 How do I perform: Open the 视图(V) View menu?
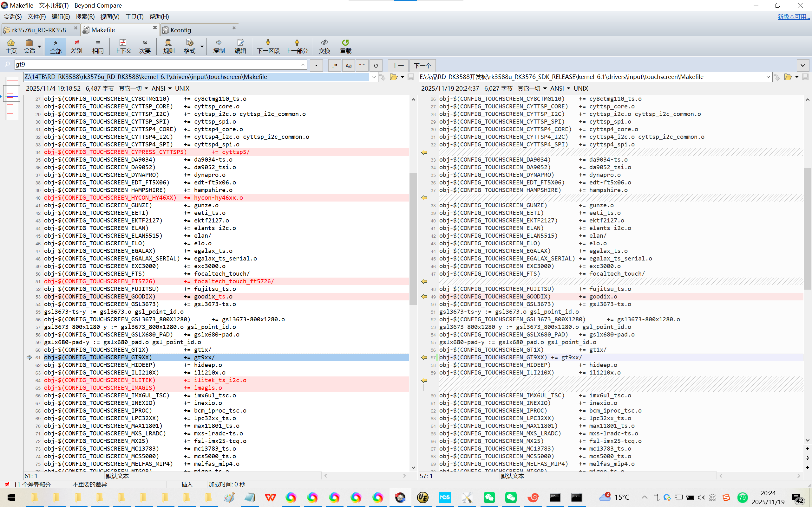pos(110,17)
